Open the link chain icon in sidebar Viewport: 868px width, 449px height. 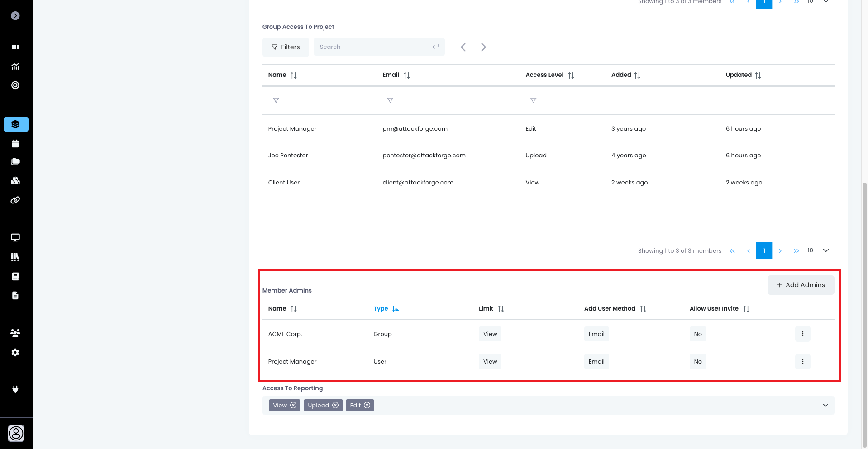point(15,200)
